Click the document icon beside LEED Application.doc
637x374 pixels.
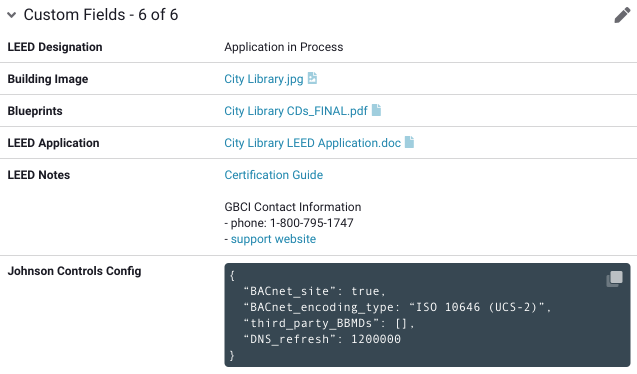coord(410,142)
